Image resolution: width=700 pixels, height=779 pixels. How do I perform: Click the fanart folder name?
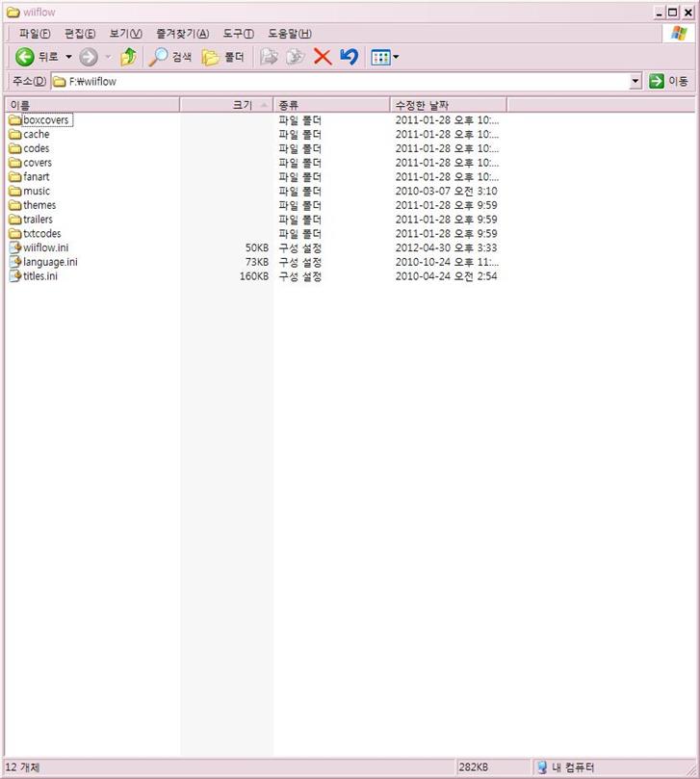pyautogui.click(x=37, y=176)
